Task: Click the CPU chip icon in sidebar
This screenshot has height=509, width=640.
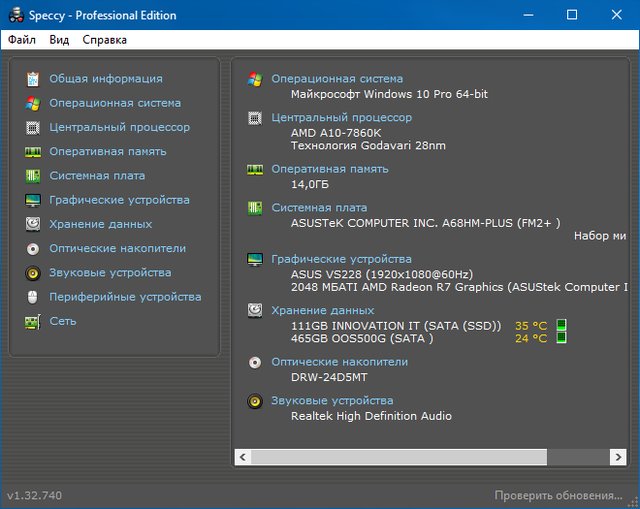Action: point(33,128)
